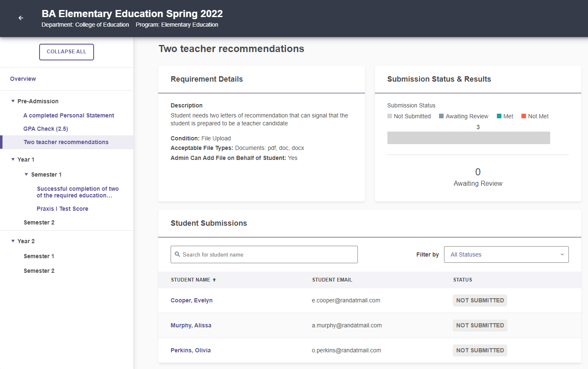The height and width of the screenshot is (369, 588).
Task: Open A completed Personal Statement requirement
Action: [x=69, y=115]
